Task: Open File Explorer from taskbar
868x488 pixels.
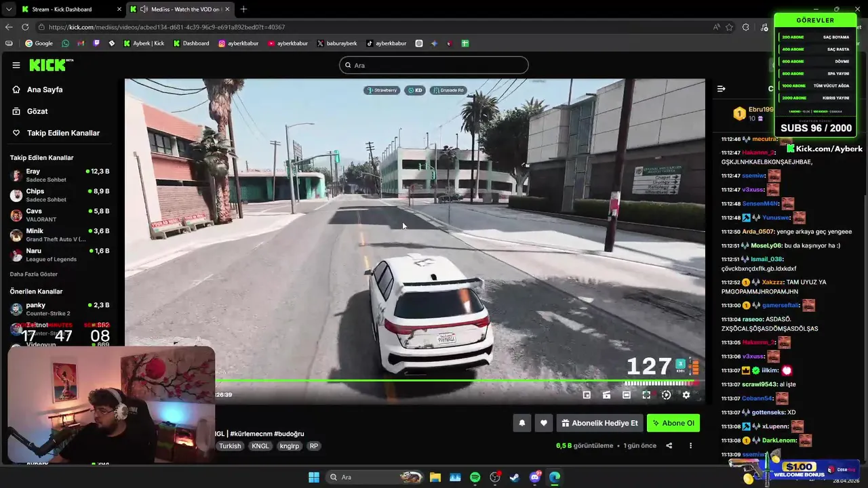Action: click(435, 477)
